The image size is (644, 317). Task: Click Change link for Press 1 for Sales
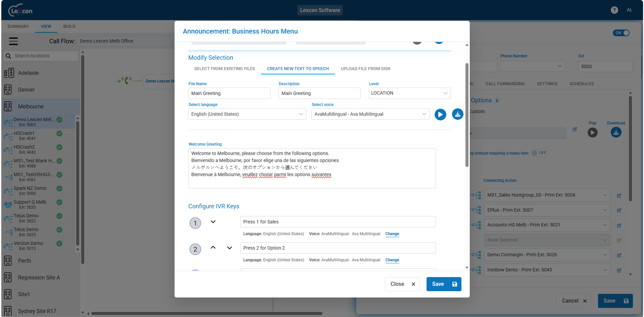pyautogui.click(x=392, y=234)
